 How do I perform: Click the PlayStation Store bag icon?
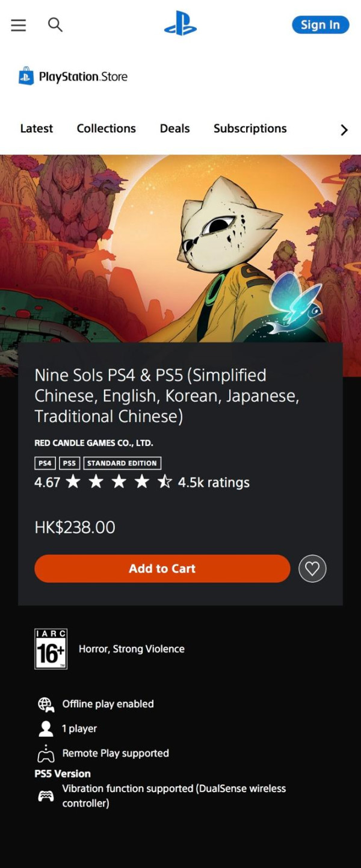point(26,76)
